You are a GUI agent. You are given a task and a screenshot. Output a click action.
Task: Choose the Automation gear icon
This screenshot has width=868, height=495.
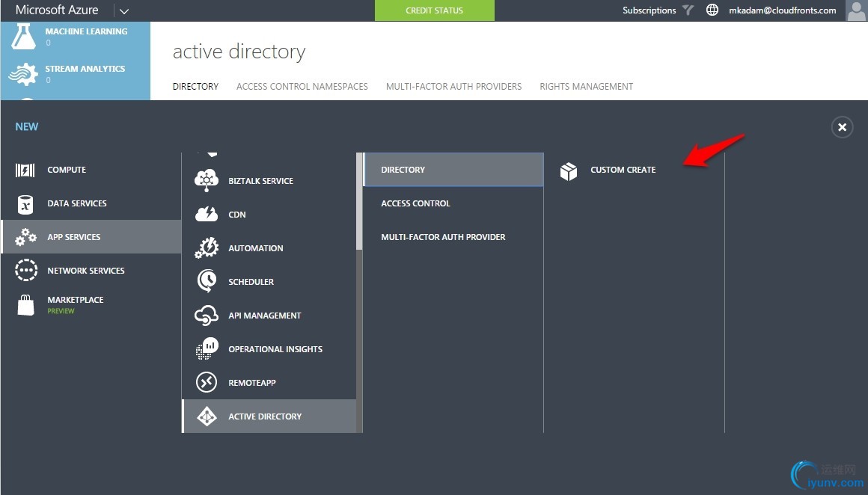coord(207,248)
